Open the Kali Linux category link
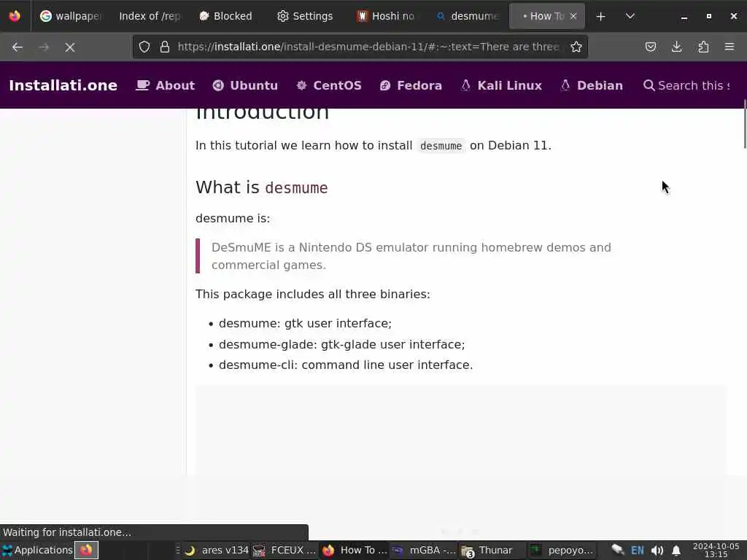 (501, 85)
